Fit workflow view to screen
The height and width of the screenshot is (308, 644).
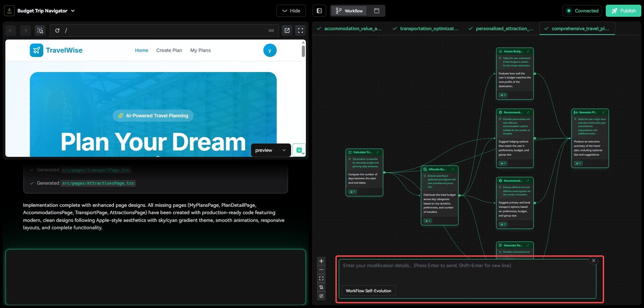point(321,279)
